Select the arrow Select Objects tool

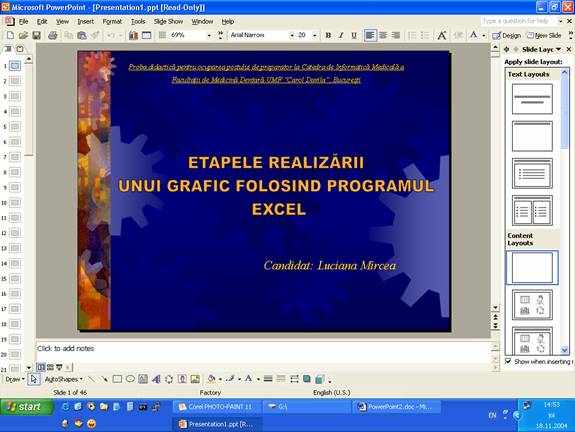tap(34, 379)
